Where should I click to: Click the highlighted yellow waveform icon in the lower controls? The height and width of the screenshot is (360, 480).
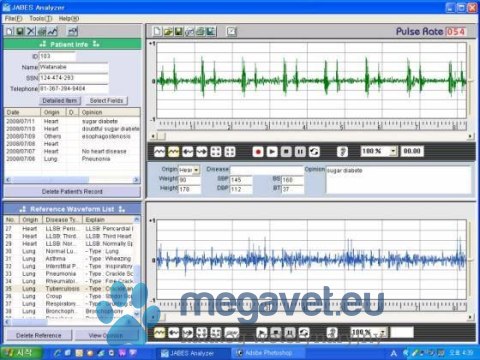[x=160, y=333]
